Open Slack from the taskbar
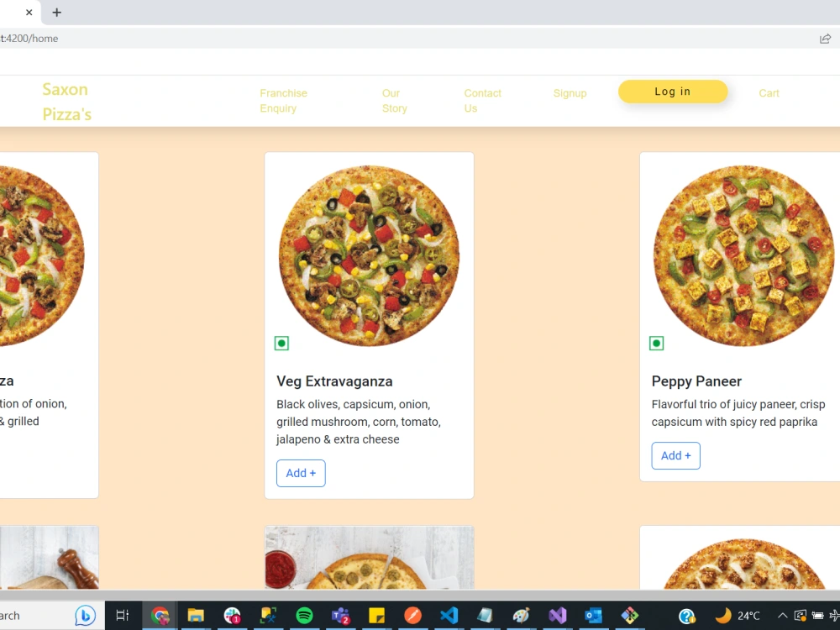Image resolution: width=840 pixels, height=630 pixels. tap(232, 616)
